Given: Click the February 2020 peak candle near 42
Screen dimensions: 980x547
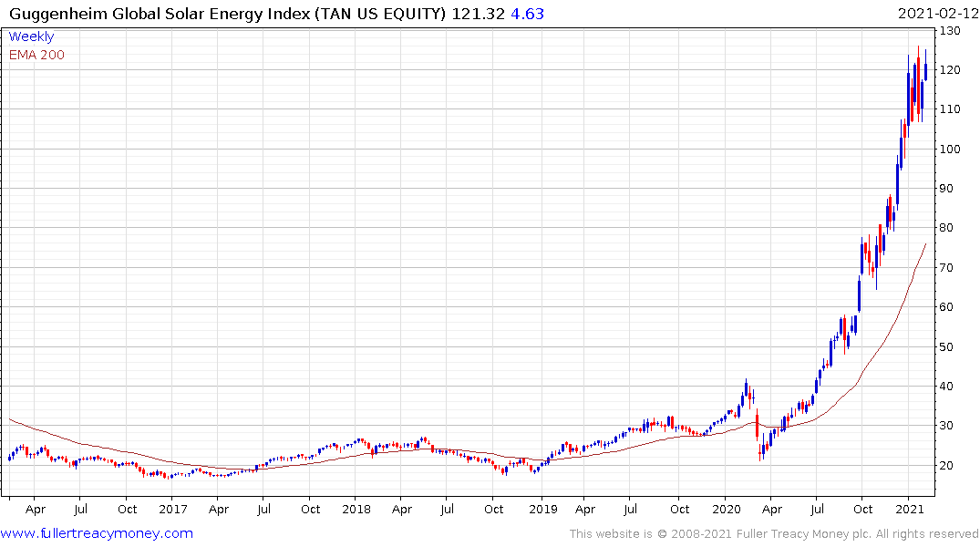Looking at the screenshot, I should [747, 387].
